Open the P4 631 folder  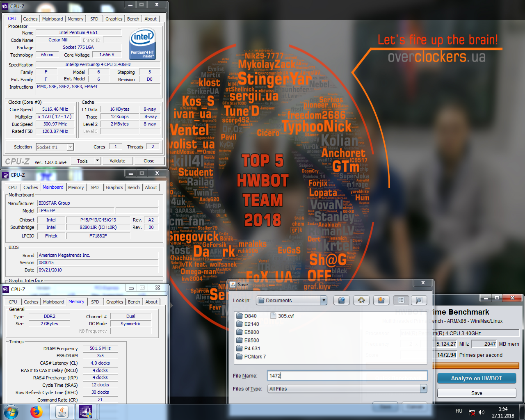click(248, 349)
